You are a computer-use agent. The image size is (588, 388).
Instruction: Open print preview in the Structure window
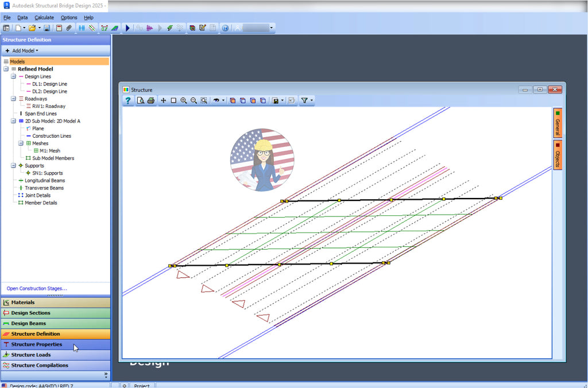140,100
